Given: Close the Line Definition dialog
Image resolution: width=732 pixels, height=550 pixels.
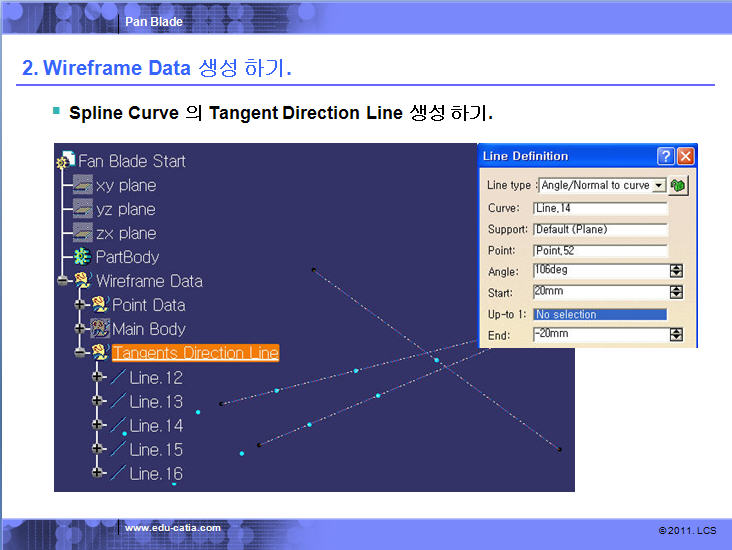Looking at the screenshot, I should pyautogui.click(x=685, y=156).
